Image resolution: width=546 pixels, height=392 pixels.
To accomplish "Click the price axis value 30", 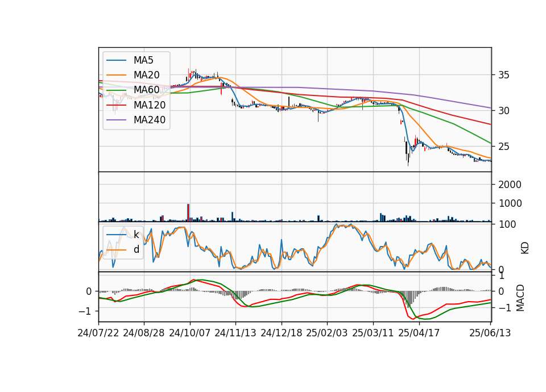I will coord(503,111).
